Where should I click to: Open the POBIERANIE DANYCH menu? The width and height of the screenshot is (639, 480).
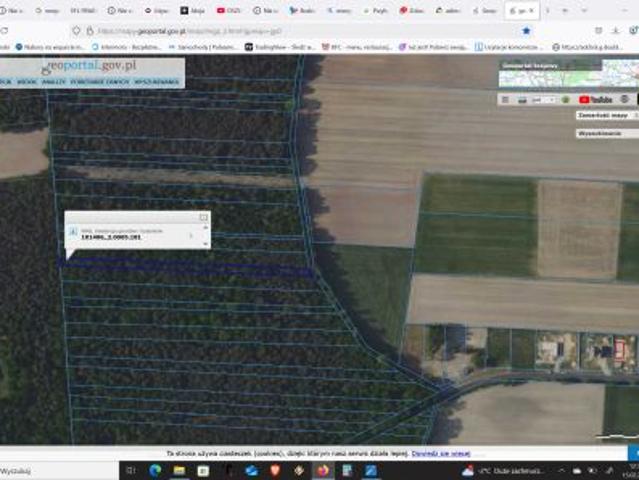coord(98,81)
